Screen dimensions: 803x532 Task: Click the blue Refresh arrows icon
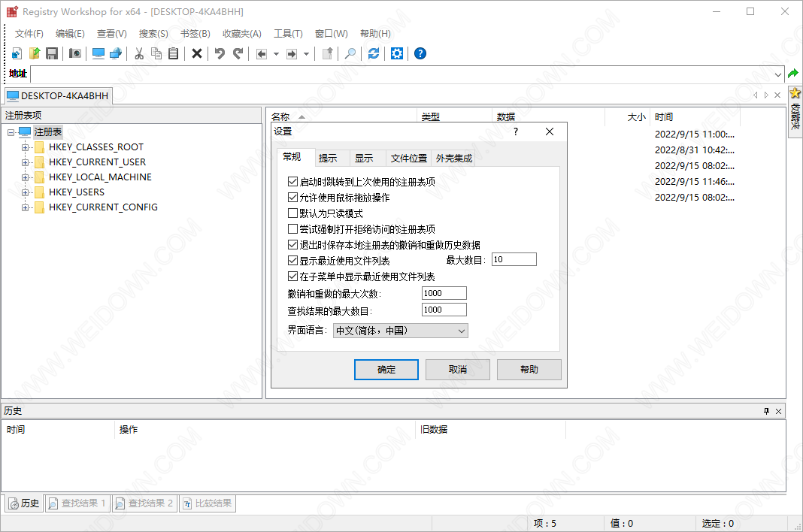click(x=374, y=53)
